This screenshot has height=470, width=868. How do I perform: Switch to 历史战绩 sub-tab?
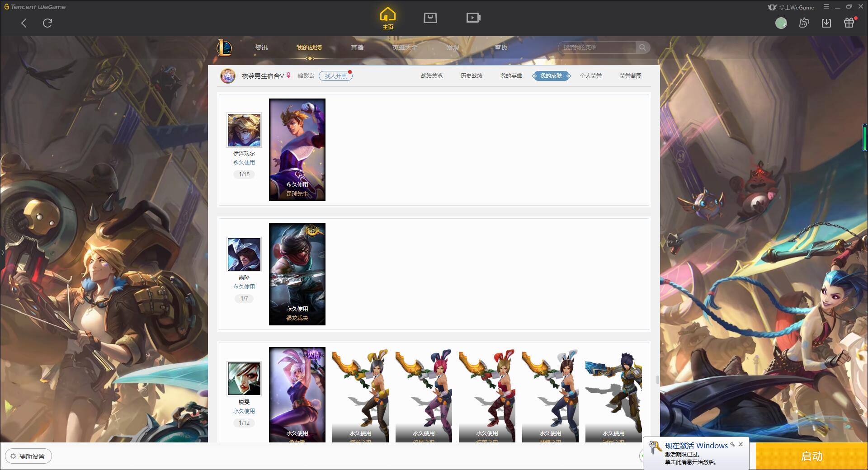point(472,76)
